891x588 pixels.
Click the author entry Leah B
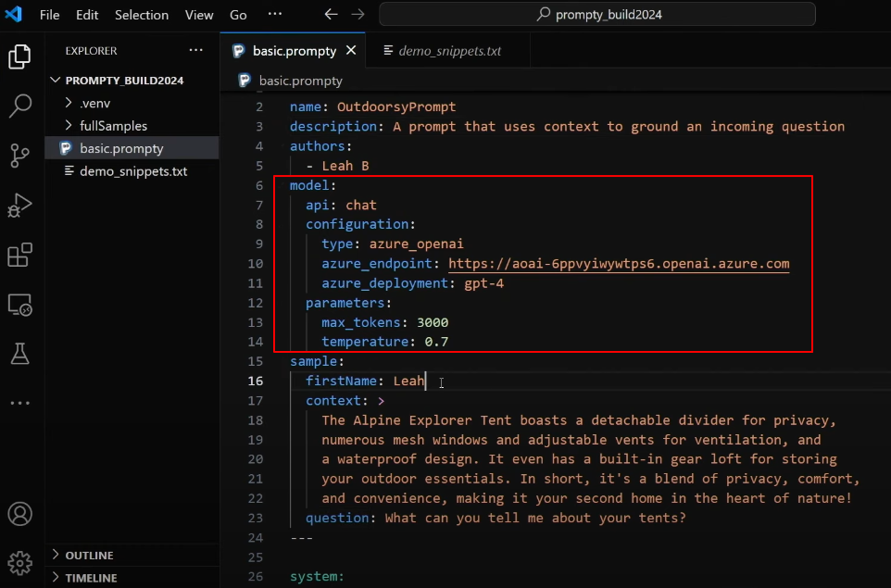pos(345,166)
